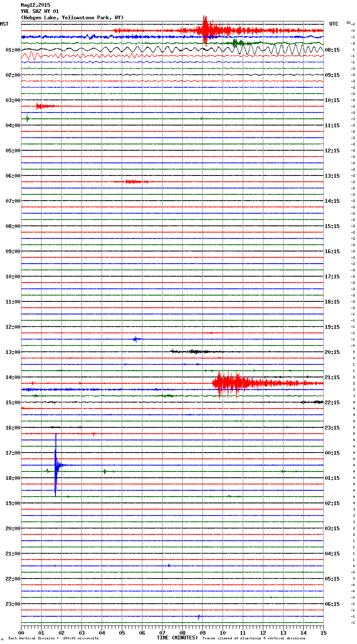Image resolution: width=357 pixels, height=644 pixels.
Task: Click minute 12 on the bottom axis
Action: pyautogui.click(x=263, y=633)
